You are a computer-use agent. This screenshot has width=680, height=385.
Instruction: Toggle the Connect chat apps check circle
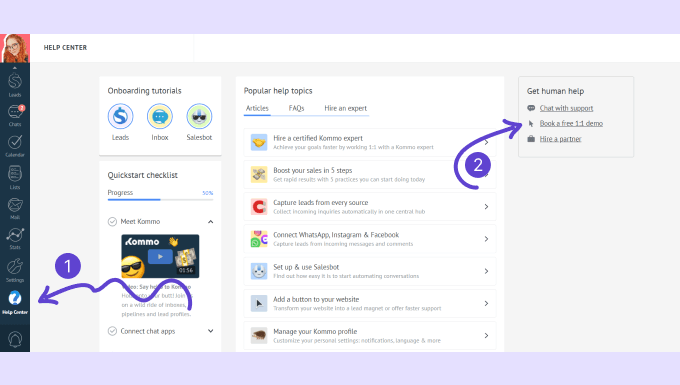click(112, 331)
